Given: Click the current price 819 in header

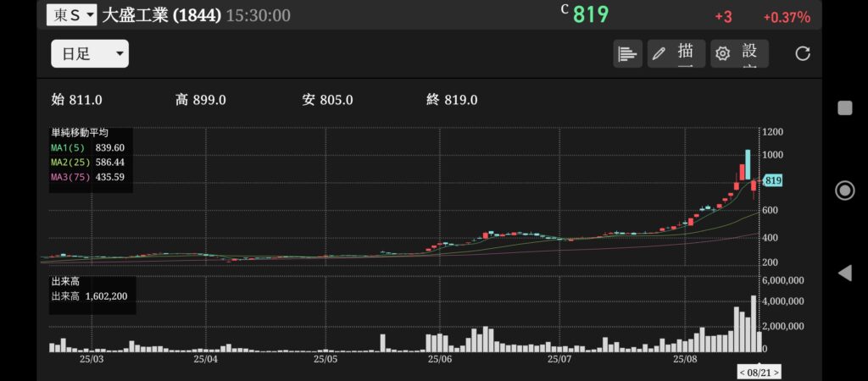Looking at the screenshot, I should coord(590,15).
